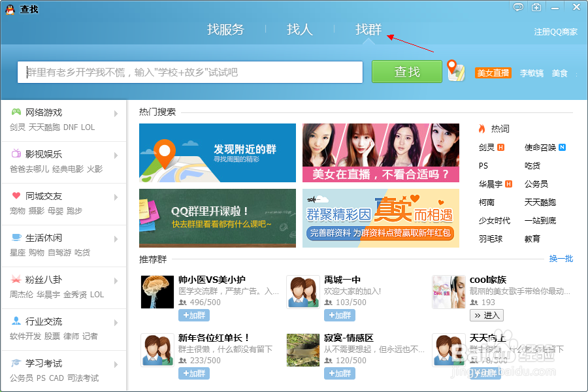Open the map location pin icon
This screenshot has width=588, height=392.
[x=456, y=71]
